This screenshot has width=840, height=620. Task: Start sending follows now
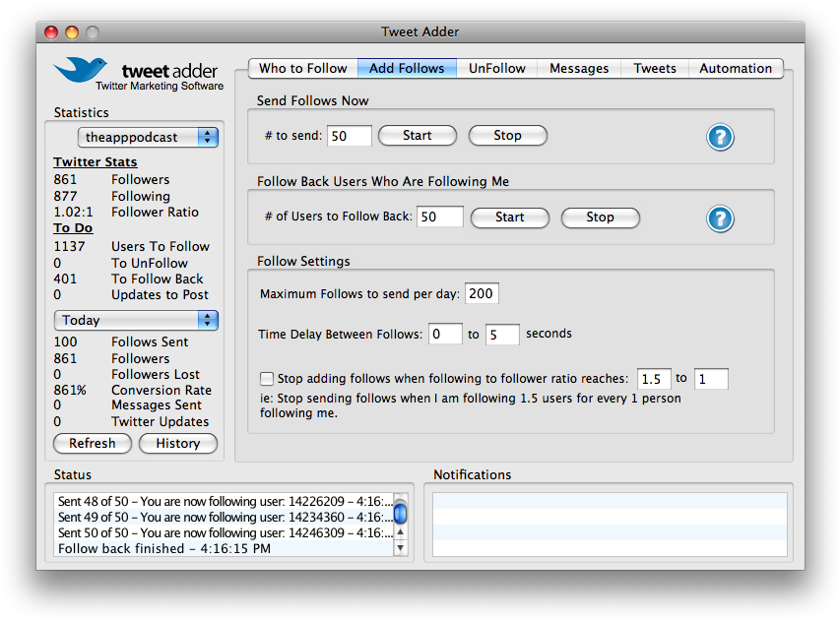[x=418, y=136]
